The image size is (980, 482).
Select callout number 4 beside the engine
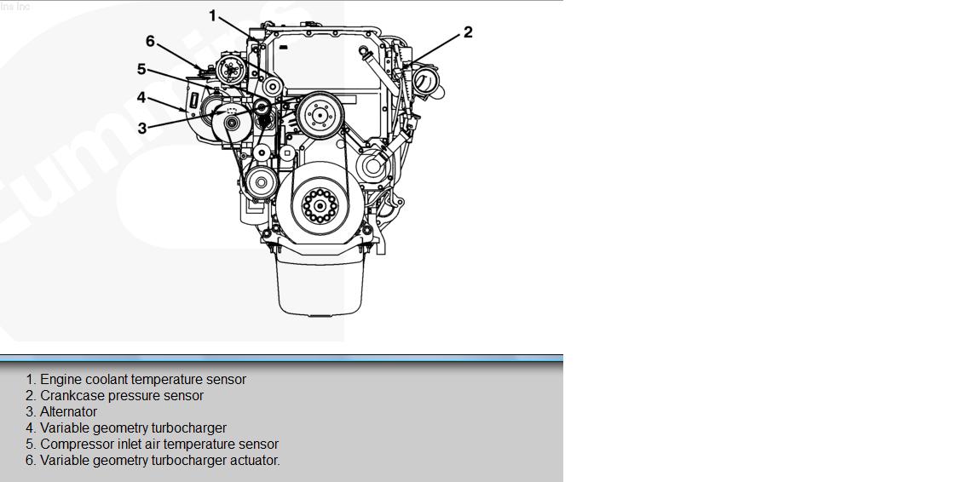(x=142, y=97)
